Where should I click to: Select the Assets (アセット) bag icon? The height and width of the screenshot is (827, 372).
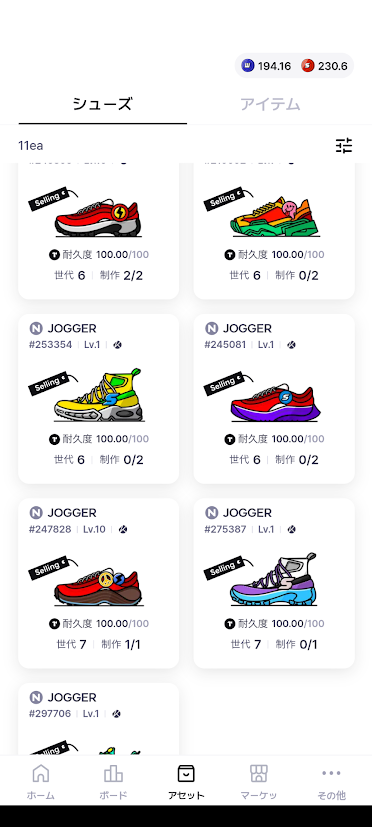click(x=186, y=773)
